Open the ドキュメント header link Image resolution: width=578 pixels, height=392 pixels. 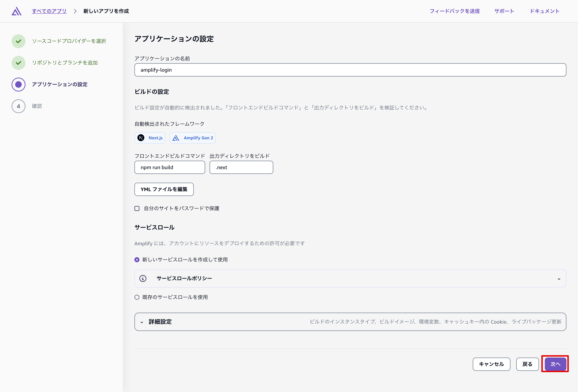coord(544,11)
